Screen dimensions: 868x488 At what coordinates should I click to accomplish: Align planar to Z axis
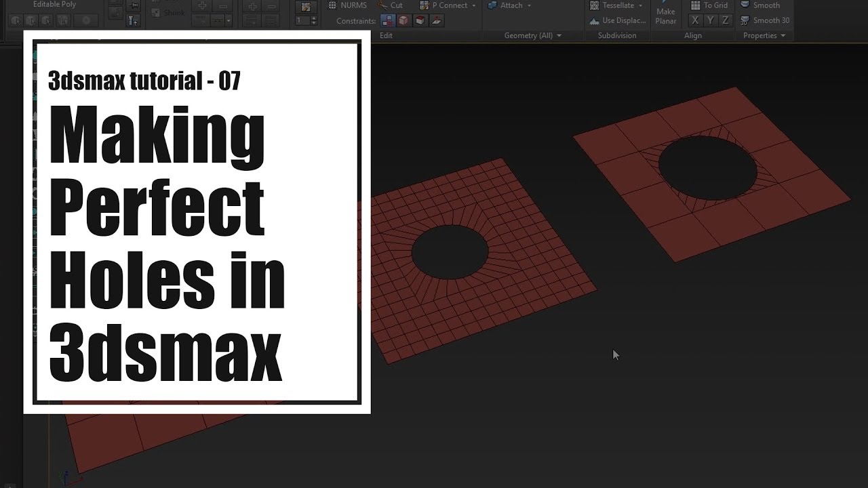tap(725, 20)
